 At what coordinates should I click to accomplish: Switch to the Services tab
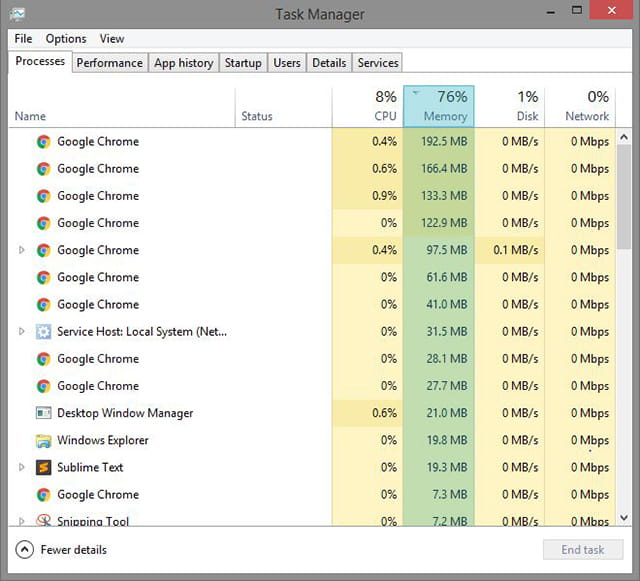click(x=378, y=63)
